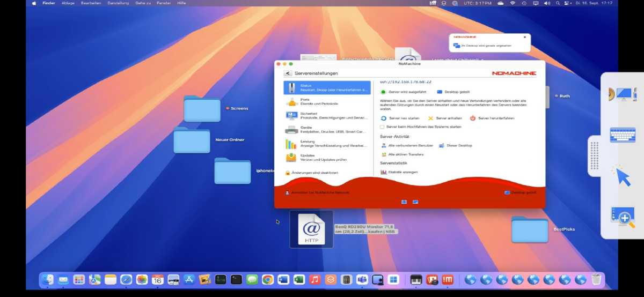
Task: Open the Darstellung menu in menu bar
Action: click(118, 3)
